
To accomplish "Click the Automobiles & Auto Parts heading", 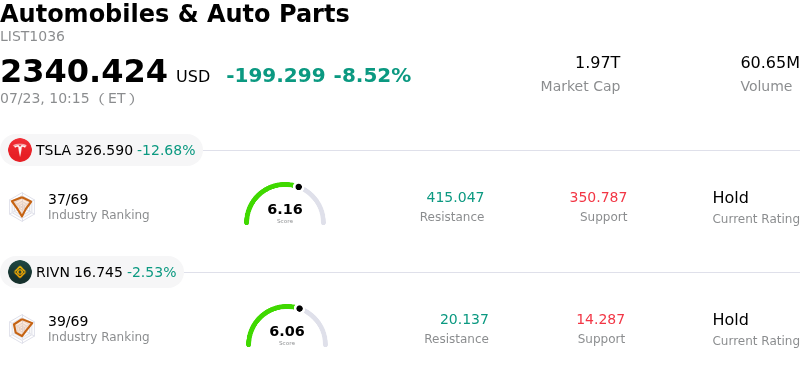I will pyautogui.click(x=174, y=14).
